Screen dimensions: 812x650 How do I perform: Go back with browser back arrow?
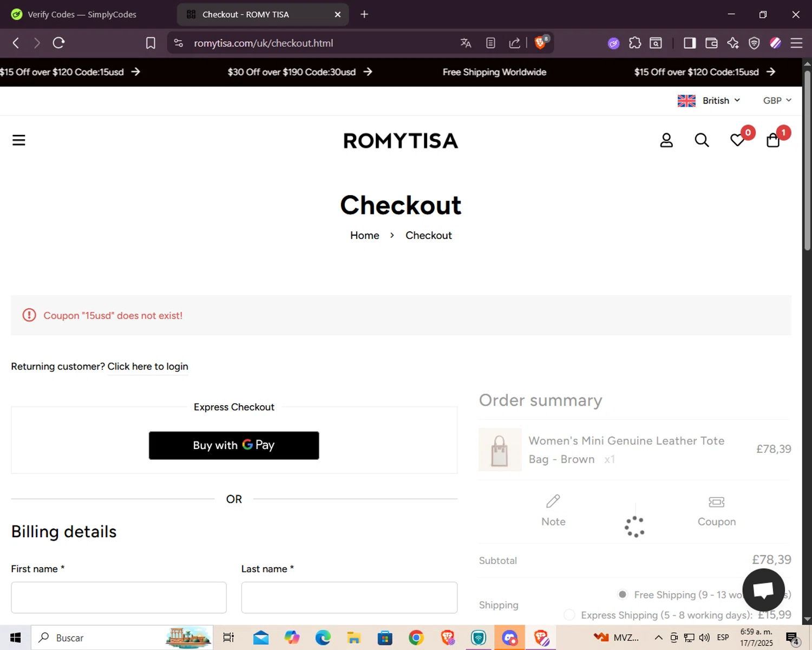[16, 43]
